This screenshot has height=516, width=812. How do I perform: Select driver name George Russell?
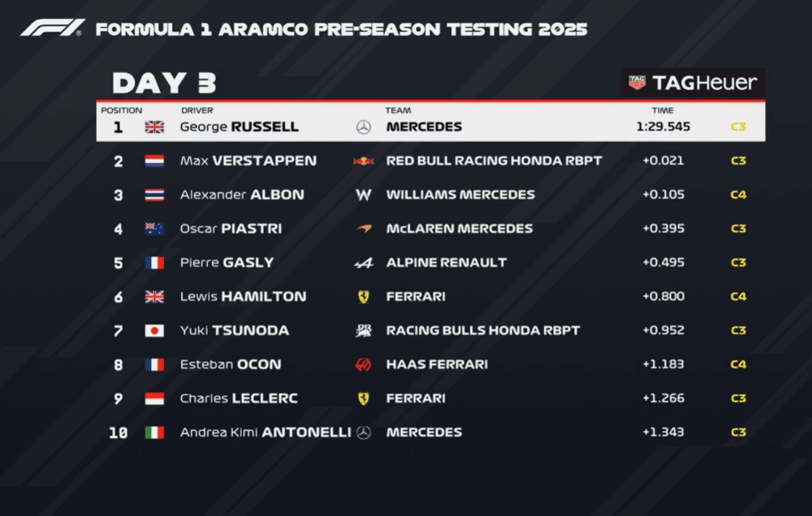(x=239, y=127)
